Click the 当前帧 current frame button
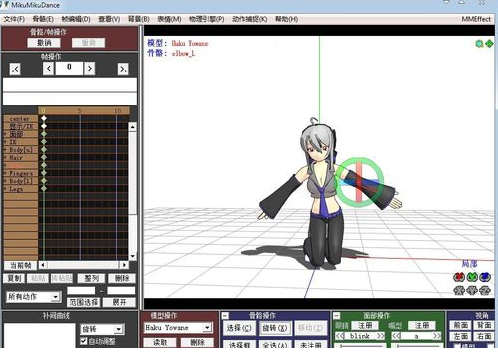This screenshot has height=361, width=498. [21, 265]
